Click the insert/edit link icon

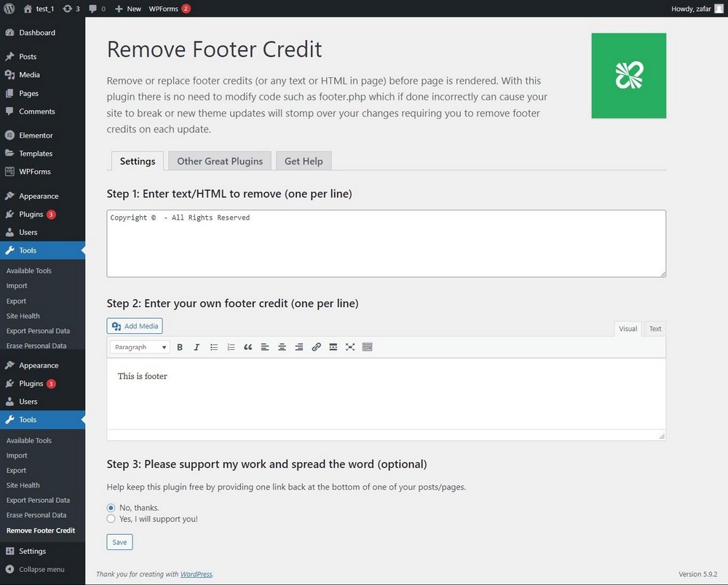316,347
